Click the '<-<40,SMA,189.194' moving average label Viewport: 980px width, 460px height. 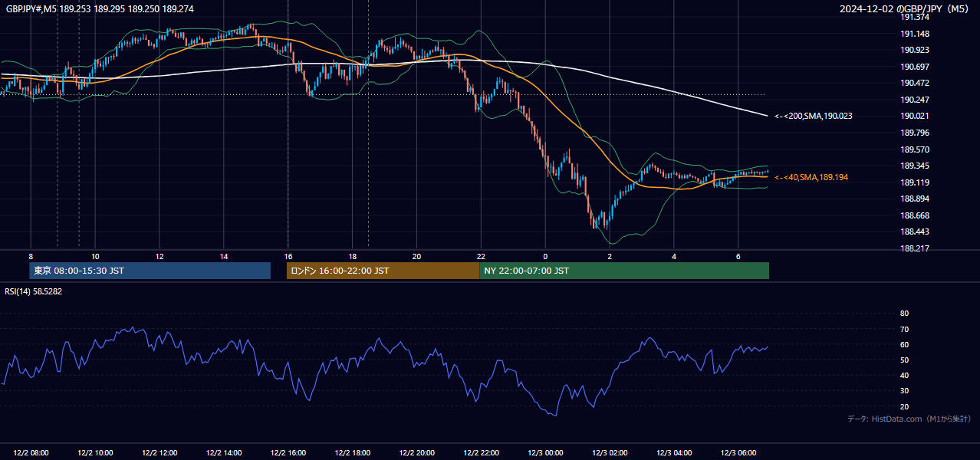pyautogui.click(x=811, y=178)
